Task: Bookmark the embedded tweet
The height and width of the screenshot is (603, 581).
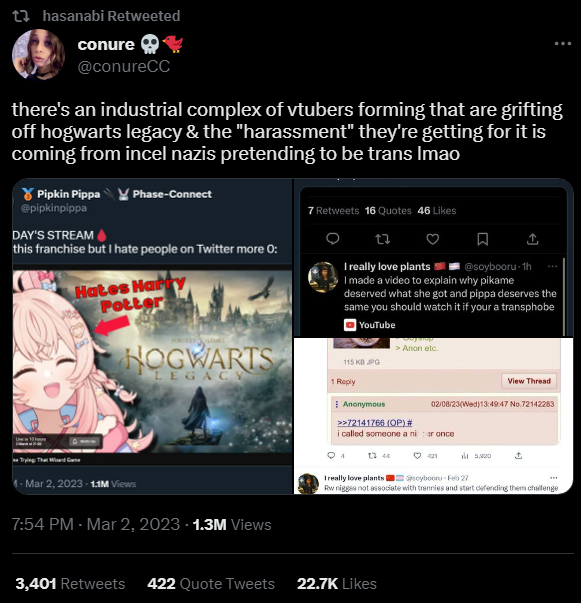Action: (483, 239)
